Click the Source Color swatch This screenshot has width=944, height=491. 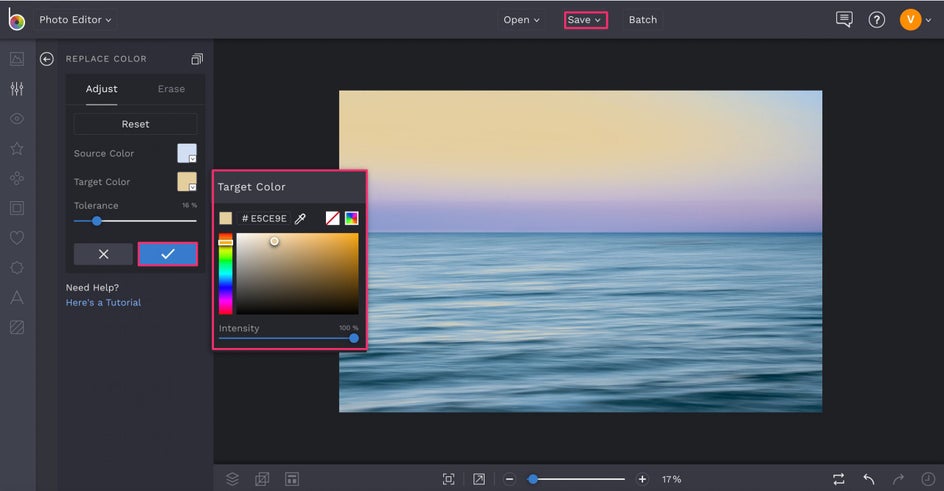point(187,153)
